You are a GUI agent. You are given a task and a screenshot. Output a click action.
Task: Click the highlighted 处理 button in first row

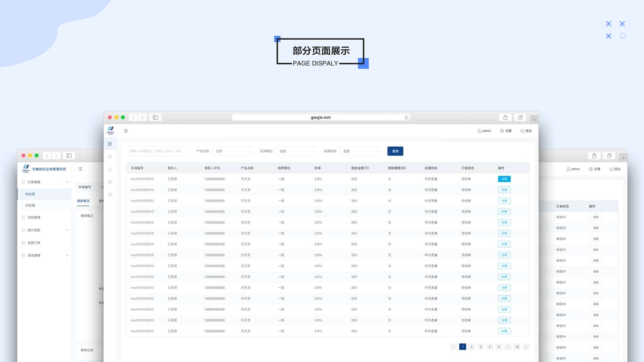[x=504, y=179]
